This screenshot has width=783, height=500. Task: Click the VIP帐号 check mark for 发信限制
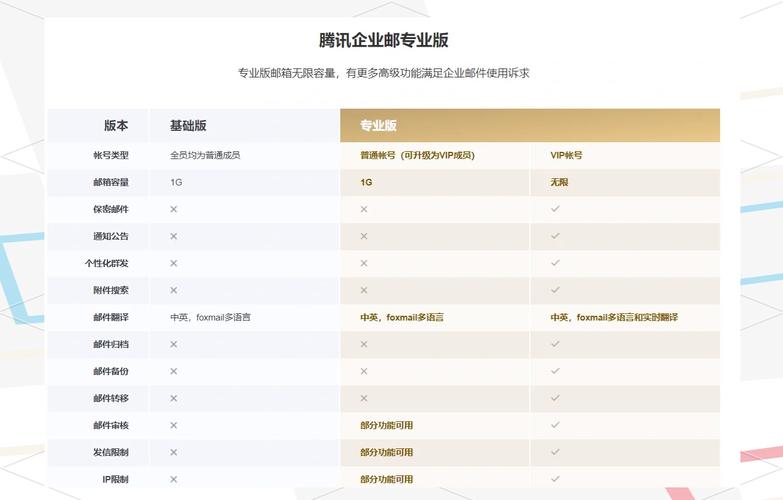[555, 452]
